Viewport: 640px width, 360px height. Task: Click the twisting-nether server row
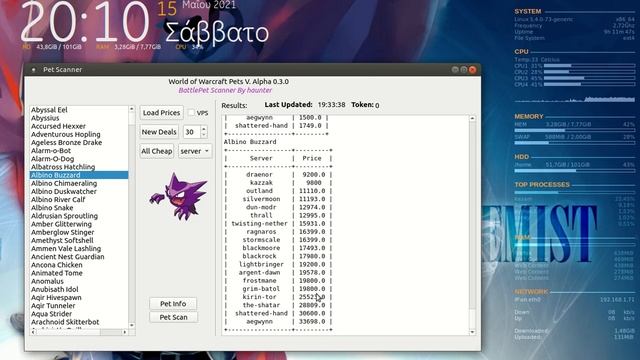click(278, 223)
